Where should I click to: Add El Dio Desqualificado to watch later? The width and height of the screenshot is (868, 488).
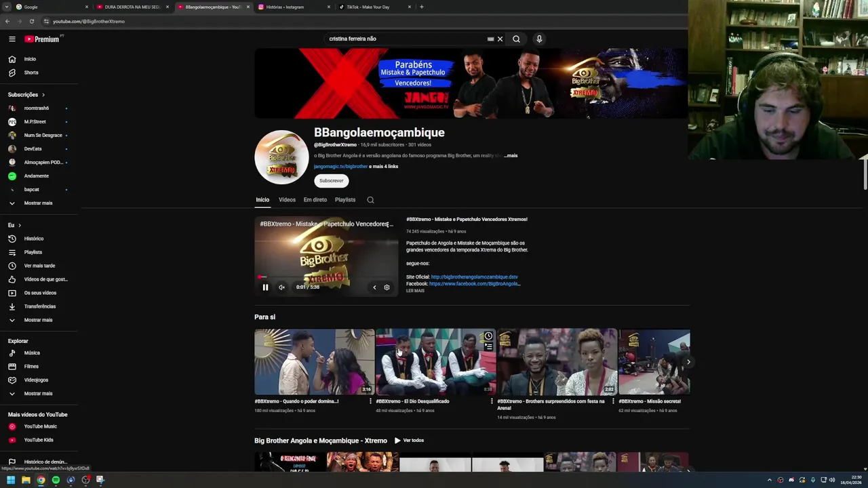488,336
